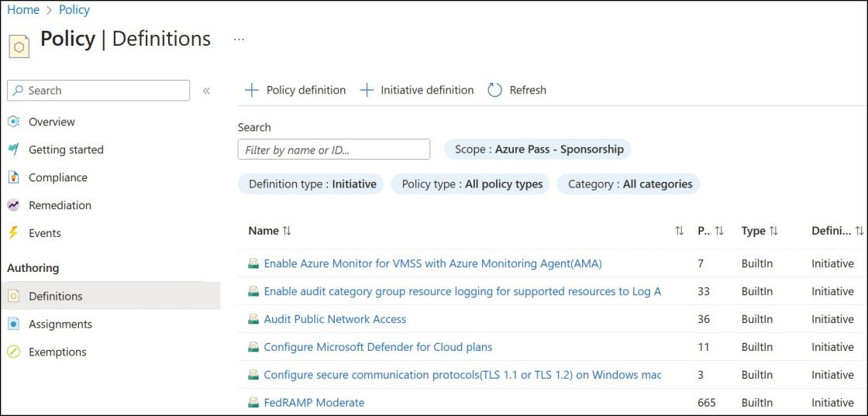Click the 36 count in Audit Public Network Access row
This screenshot has width=868, height=416.
coord(704,319)
